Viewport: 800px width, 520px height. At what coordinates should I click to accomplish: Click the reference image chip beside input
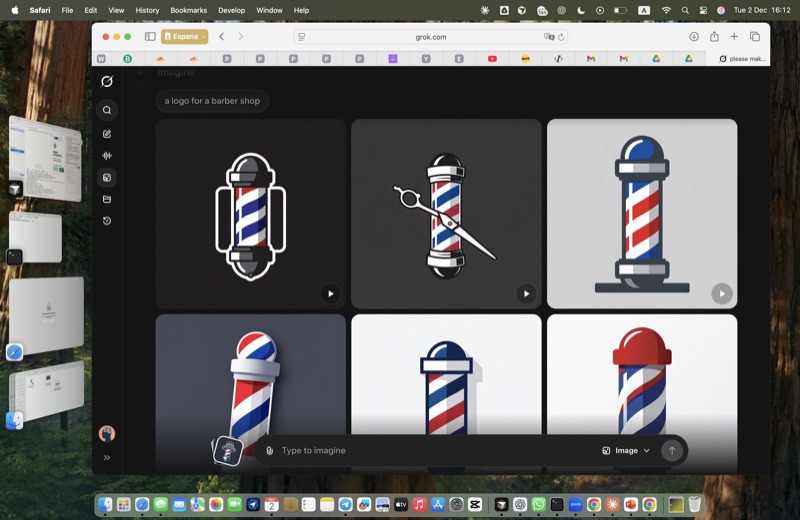pyautogui.click(x=228, y=451)
